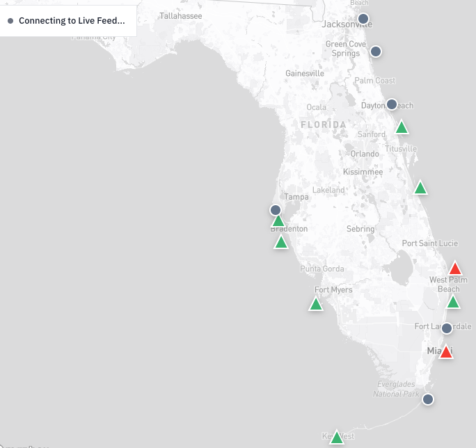The width and height of the screenshot is (476, 448).
Task: Click the green triangle marker below Fort Myers
Action: (316, 304)
